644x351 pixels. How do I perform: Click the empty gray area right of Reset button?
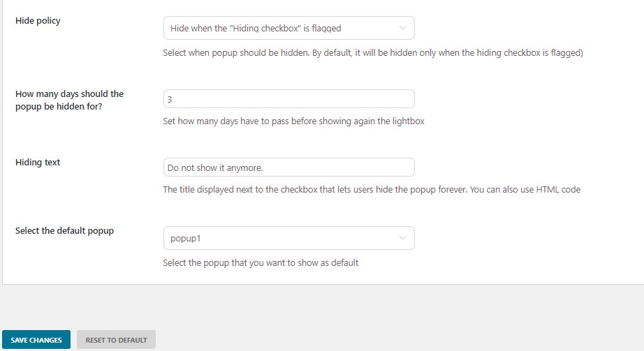pyautogui.click(x=398, y=340)
